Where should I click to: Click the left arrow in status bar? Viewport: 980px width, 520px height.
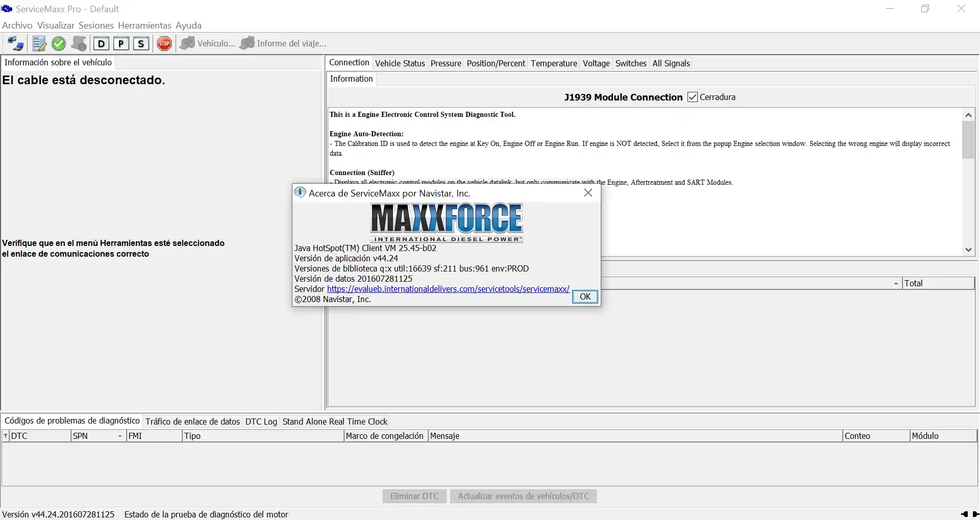coord(964,514)
